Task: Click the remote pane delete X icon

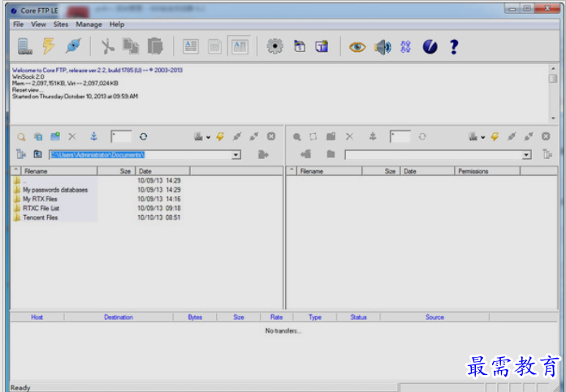Action: tap(349, 136)
